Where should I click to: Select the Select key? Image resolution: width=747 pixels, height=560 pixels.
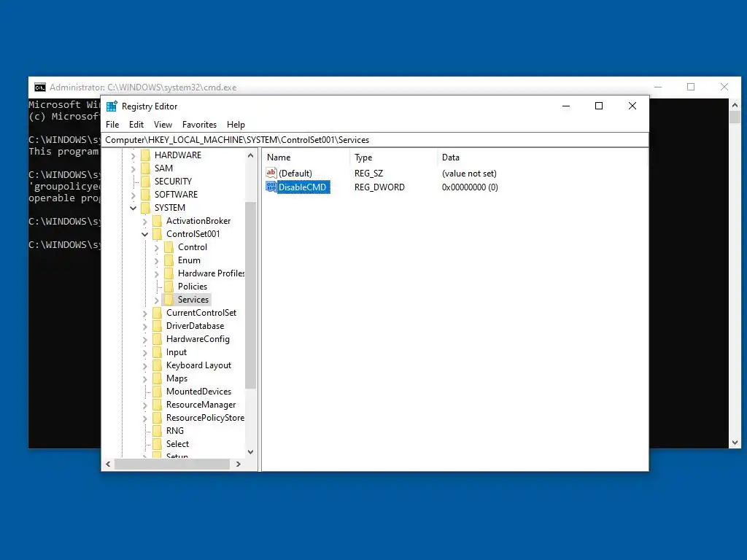[178, 444]
